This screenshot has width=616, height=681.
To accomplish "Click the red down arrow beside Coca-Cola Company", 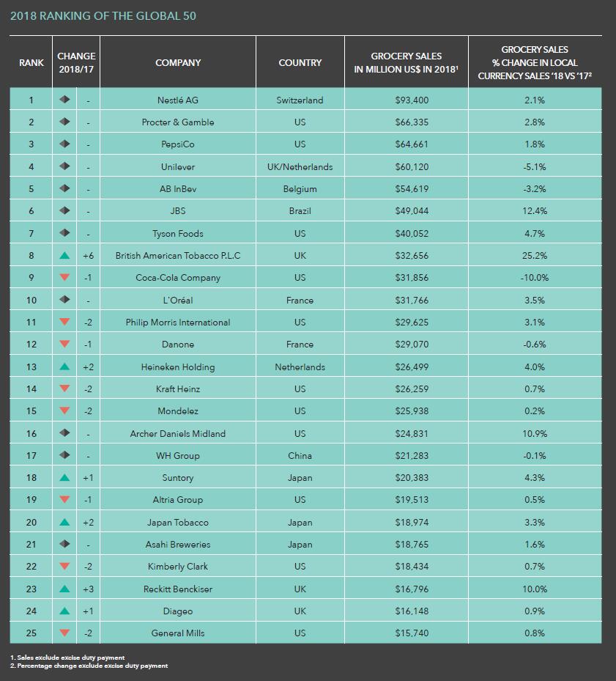I will click(x=64, y=277).
